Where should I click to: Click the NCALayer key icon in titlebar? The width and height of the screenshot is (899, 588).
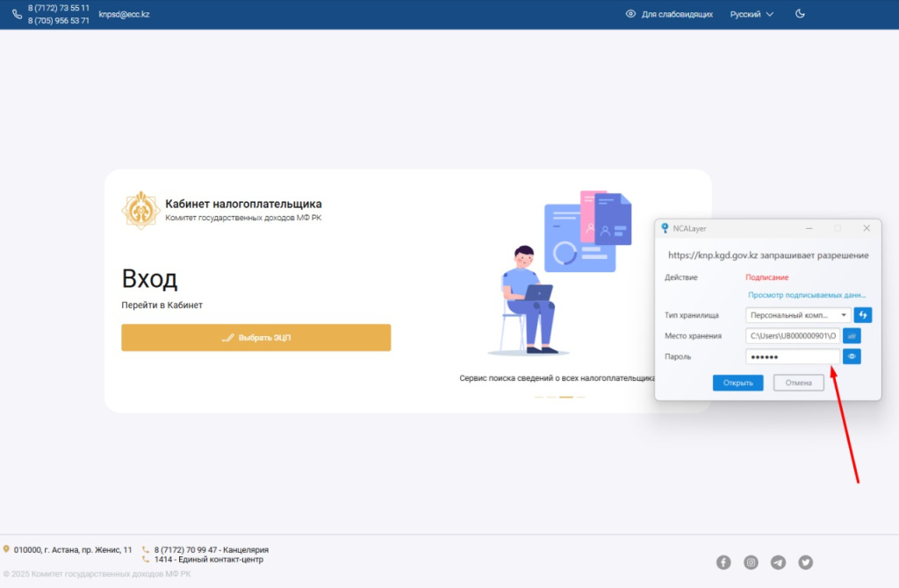[x=664, y=227]
